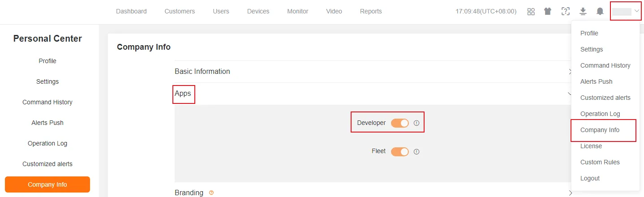Click info icon next to Developer toggle

416,123
